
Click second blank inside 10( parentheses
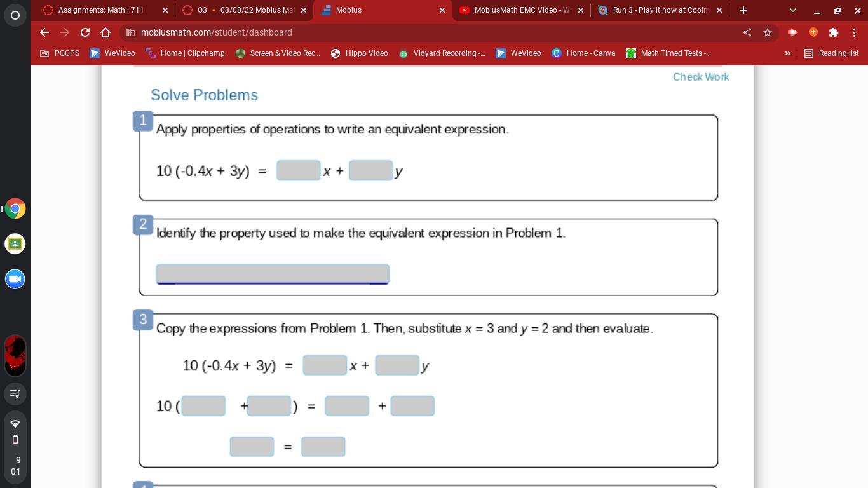point(269,406)
